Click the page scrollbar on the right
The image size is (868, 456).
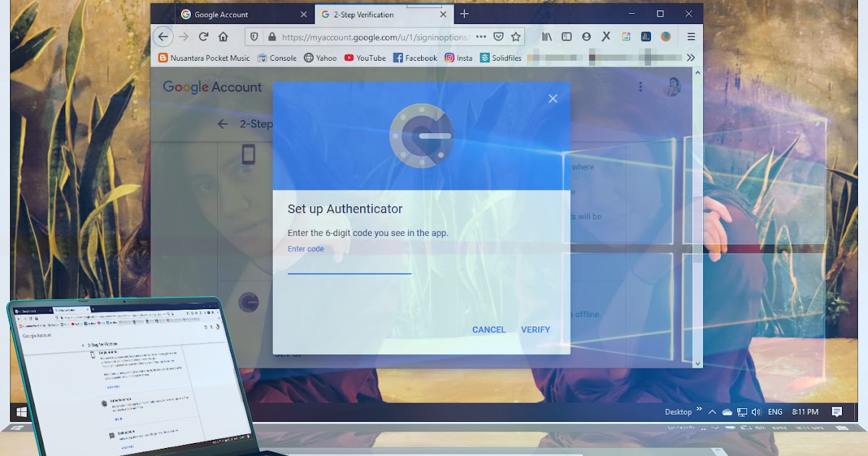[697, 217]
